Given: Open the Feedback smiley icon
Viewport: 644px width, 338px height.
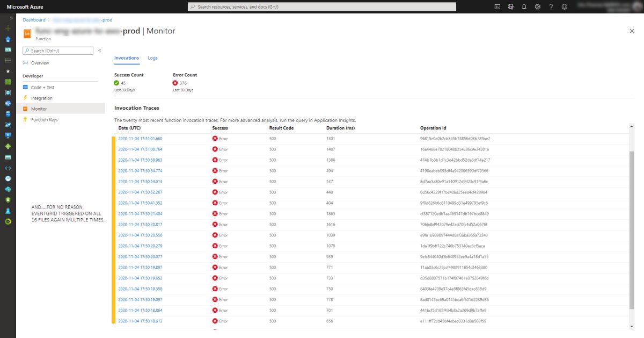Looking at the screenshot, I should 564,6.
